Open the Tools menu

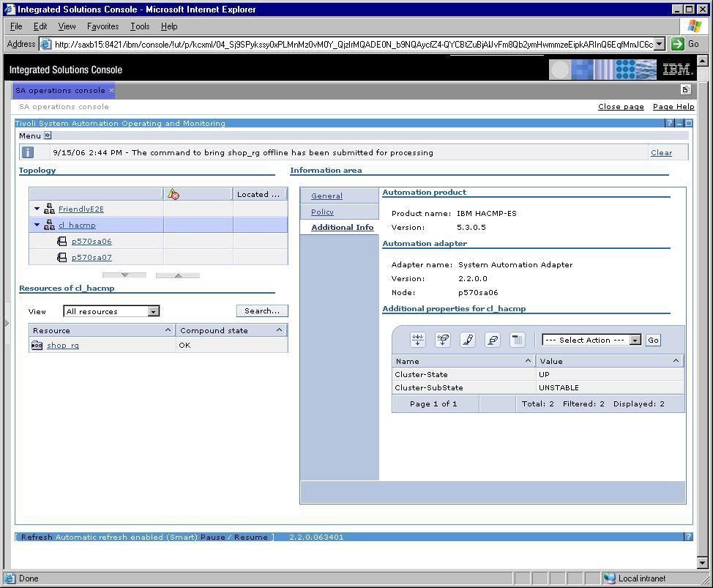140,26
